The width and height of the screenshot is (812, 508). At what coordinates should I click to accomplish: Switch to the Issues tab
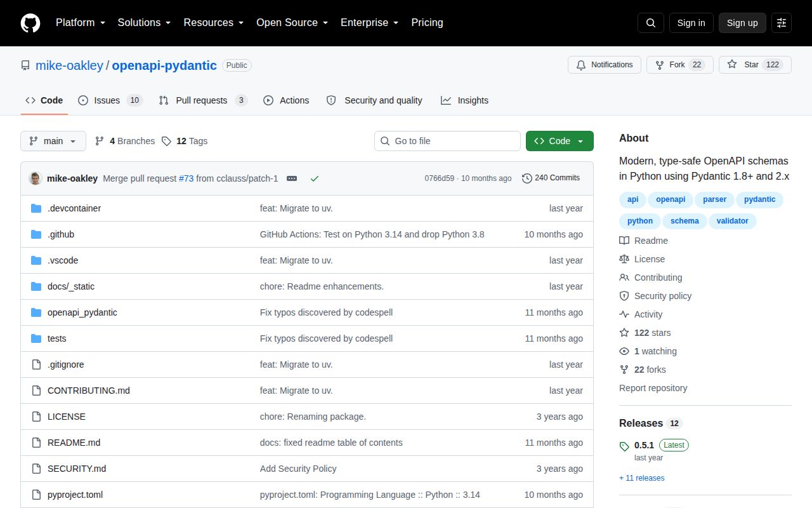click(x=110, y=100)
